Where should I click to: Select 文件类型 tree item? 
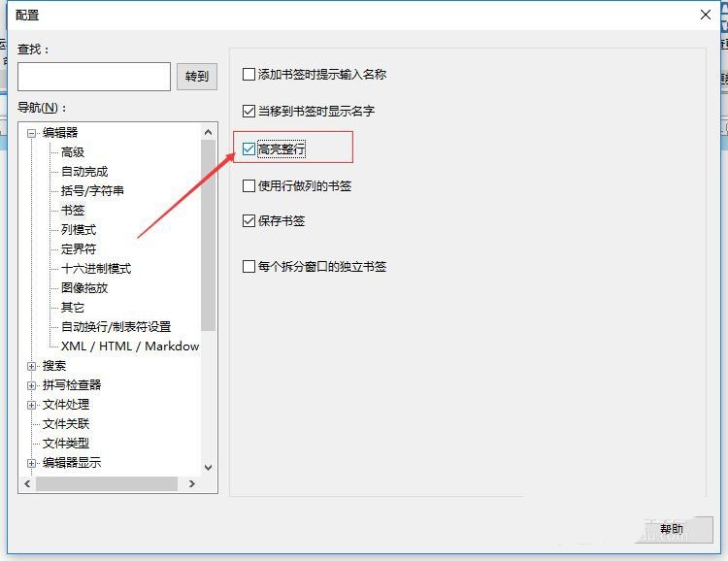coord(66,444)
